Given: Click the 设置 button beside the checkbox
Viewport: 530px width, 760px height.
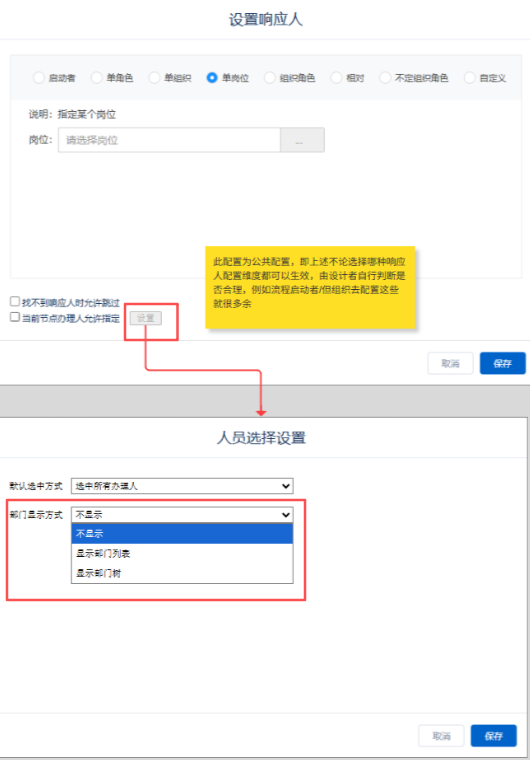Looking at the screenshot, I should click(x=146, y=318).
